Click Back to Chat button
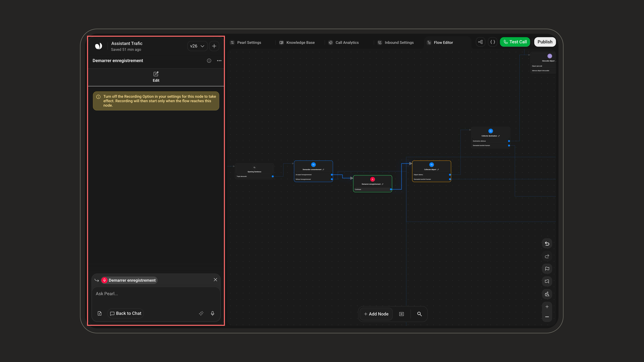This screenshot has height=362, width=644. pyautogui.click(x=126, y=313)
